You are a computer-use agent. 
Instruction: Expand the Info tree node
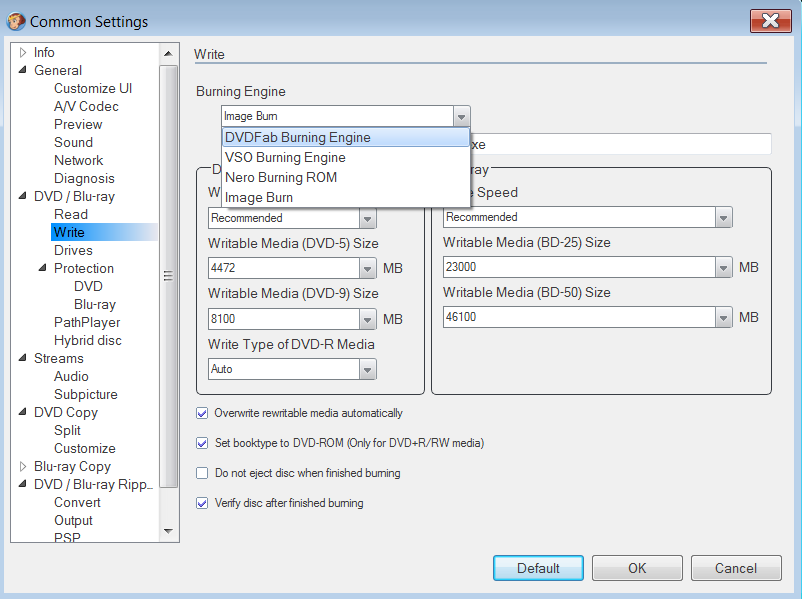[23, 52]
